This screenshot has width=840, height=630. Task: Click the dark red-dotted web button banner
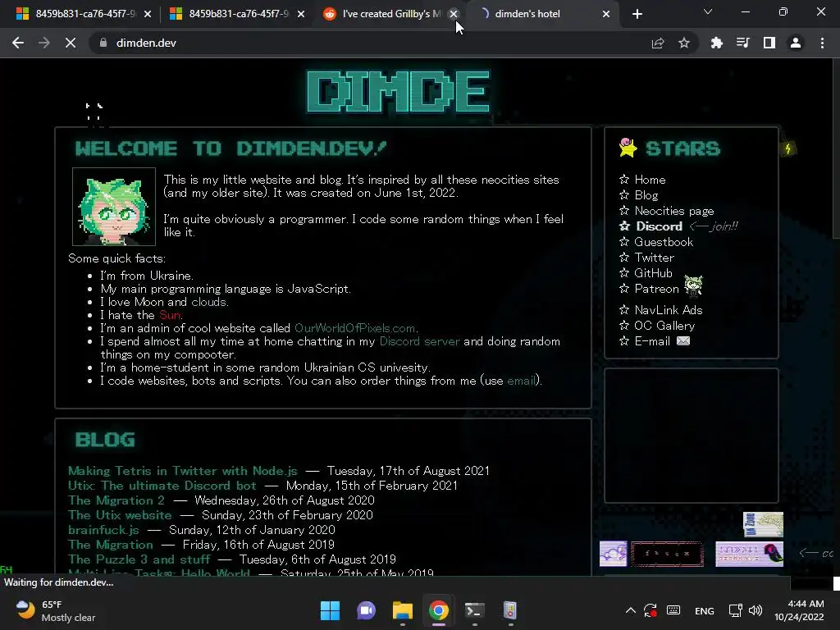[x=667, y=554]
